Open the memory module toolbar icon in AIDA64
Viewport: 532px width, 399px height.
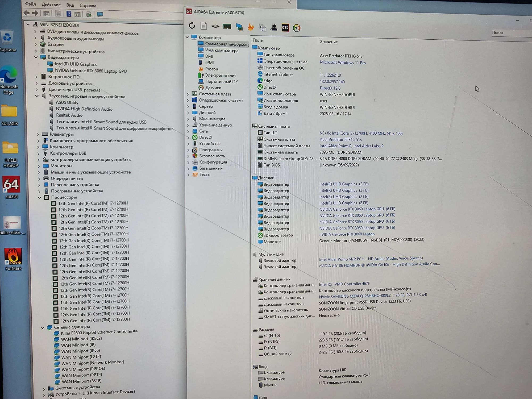pyautogui.click(x=227, y=26)
